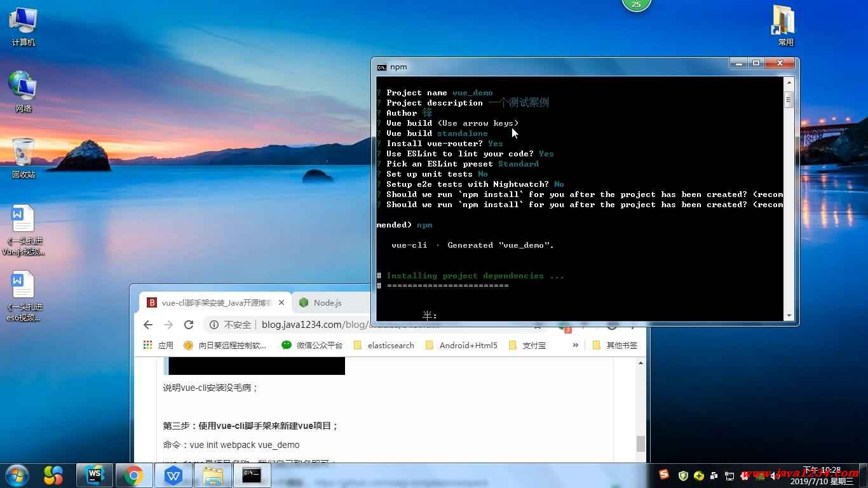Image resolution: width=868 pixels, height=488 pixels.
Task: Open the 计算机 desktop icon
Action: [x=23, y=27]
